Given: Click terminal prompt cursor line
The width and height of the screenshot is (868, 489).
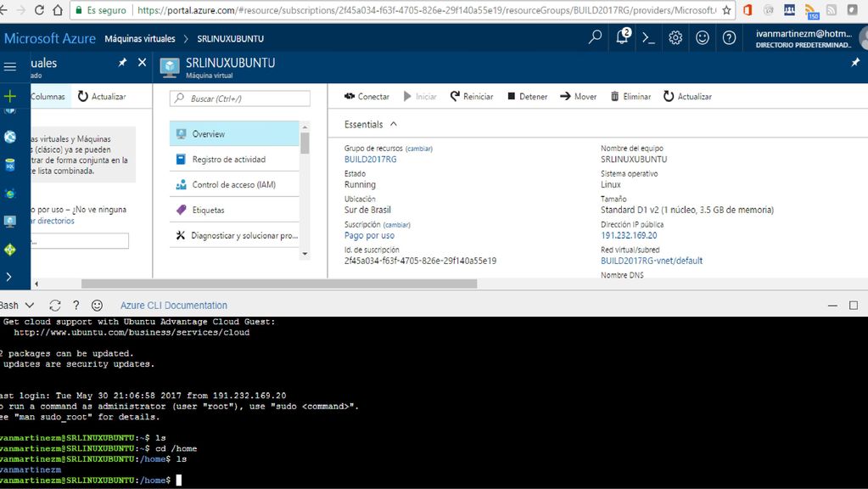Looking at the screenshot, I should coord(179,481).
